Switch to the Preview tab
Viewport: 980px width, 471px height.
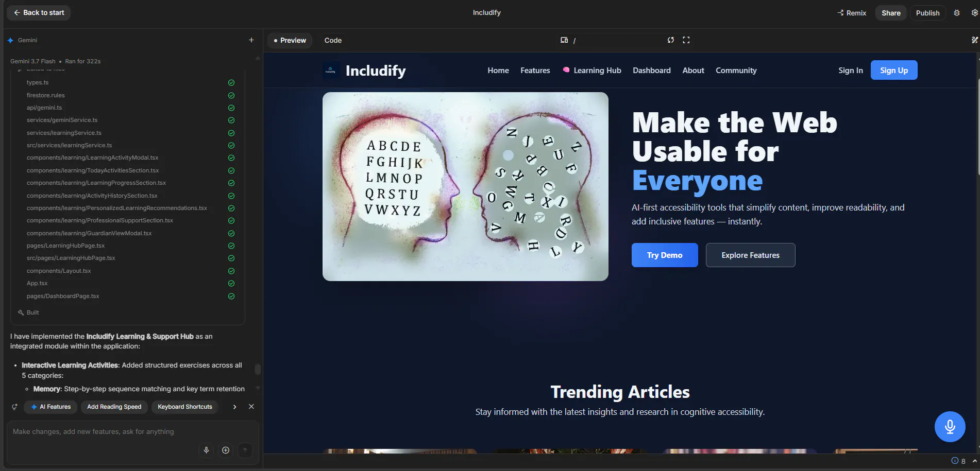click(x=290, y=40)
